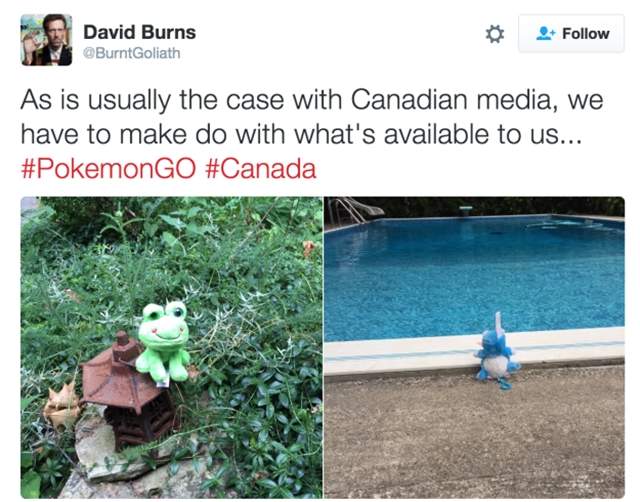The width and height of the screenshot is (640, 502).
Task: Open the #Canada hashtag
Action: pyautogui.click(x=261, y=169)
